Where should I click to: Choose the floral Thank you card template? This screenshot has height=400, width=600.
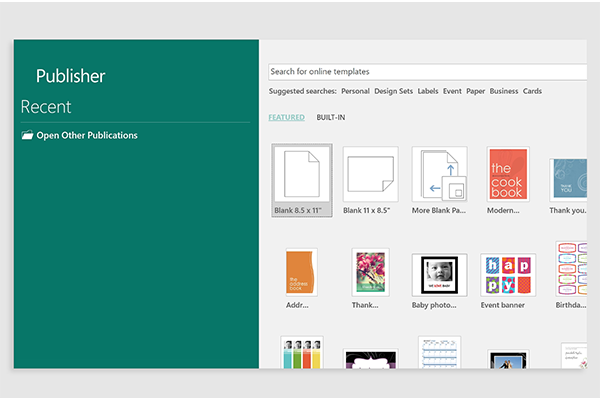pos(370,278)
